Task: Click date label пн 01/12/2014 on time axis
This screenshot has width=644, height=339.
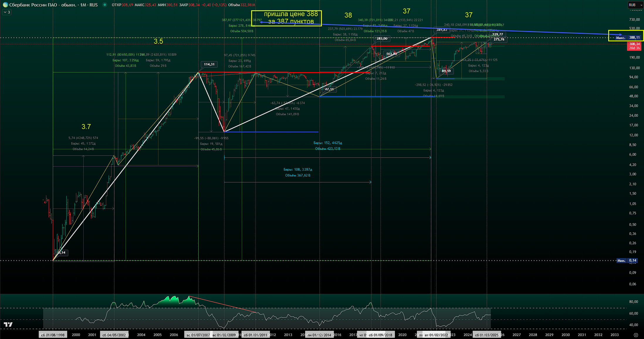Action: click(319, 335)
